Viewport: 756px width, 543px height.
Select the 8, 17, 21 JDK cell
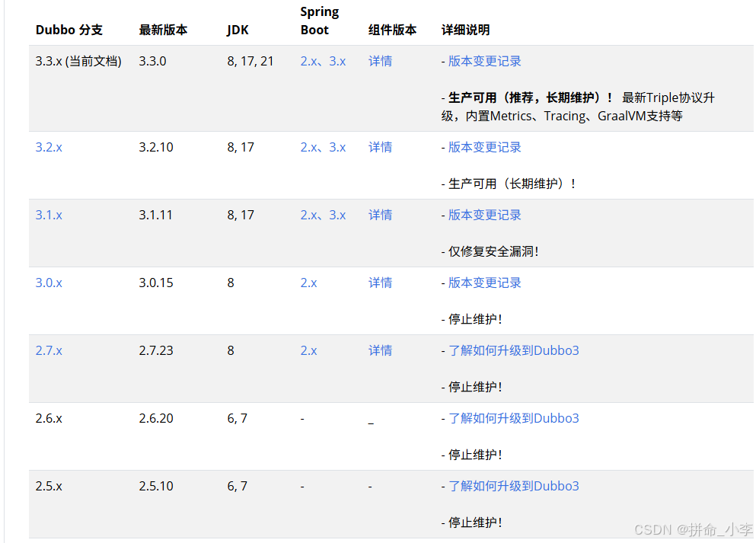point(250,61)
